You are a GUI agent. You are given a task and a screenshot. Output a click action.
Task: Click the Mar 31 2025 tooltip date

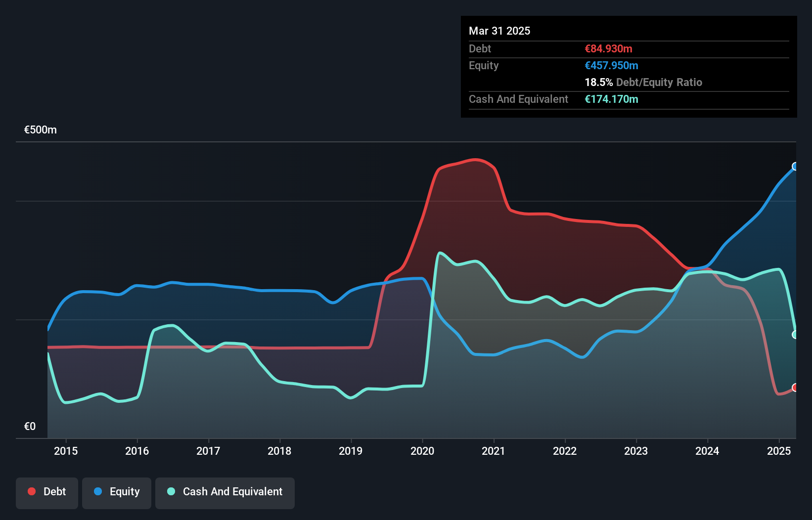(499, 31)
